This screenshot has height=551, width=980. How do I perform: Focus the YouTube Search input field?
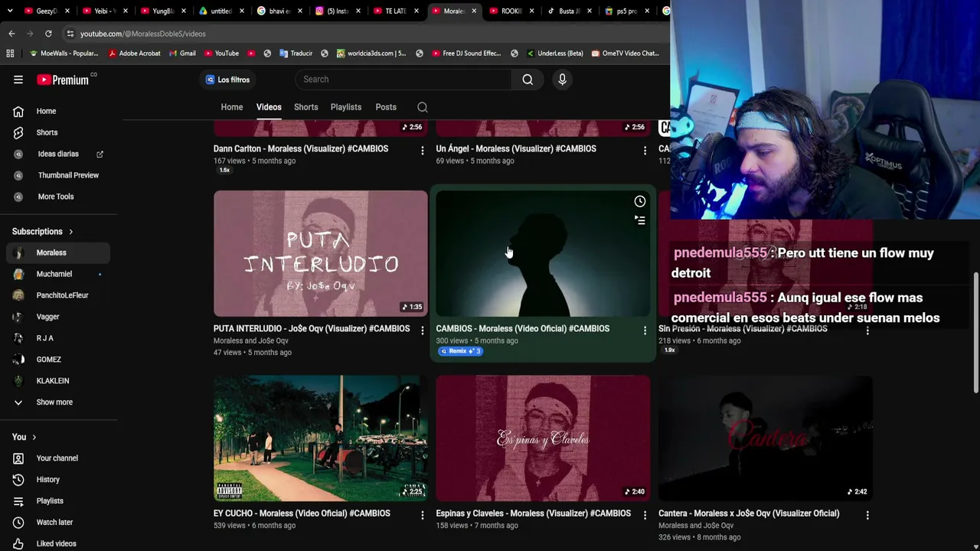click(x=403, y=80)
